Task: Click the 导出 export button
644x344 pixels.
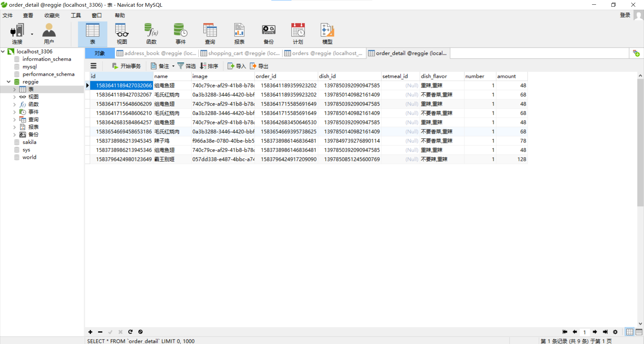Action: click(259, 66)
